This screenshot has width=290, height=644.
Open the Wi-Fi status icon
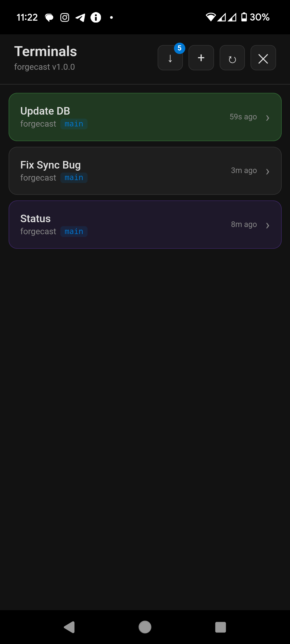(x=211, y=17)
